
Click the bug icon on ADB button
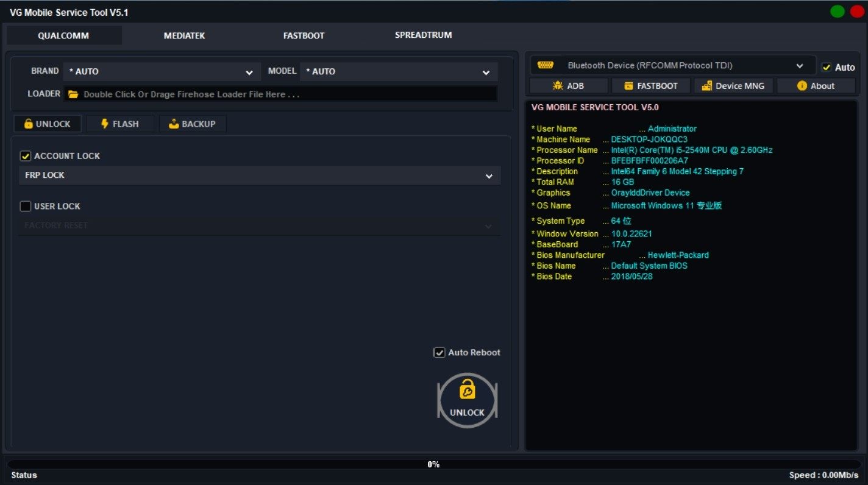pyautogui.click(x=557, y=86)
